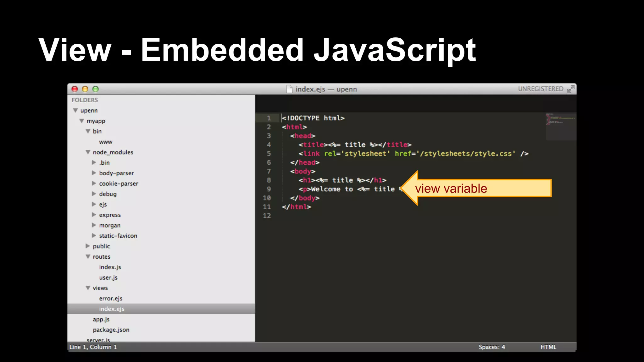The image size is (644, 362).
Task: Open error.ejs in views folder
Action: pyautogui.click(x=111, y=299)
